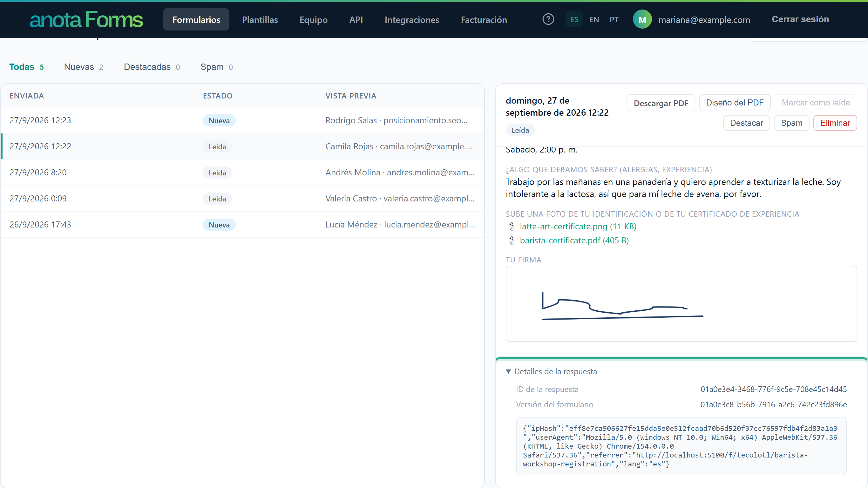The height and width of the screenshot is (488, 868).
Task: Open the Andrés Molina response row
Action: pos(243,172)
